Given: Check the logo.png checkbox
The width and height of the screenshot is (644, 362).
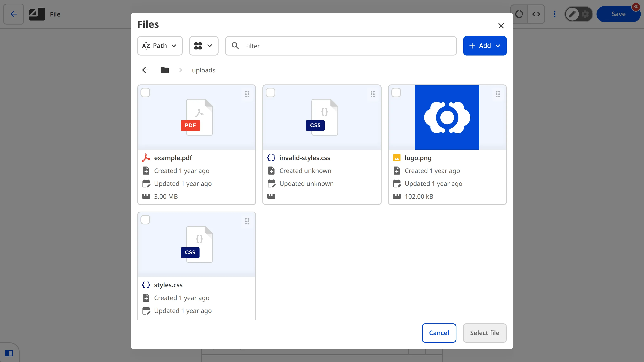Looking at the screenshot, I should [x=396, y=93].
